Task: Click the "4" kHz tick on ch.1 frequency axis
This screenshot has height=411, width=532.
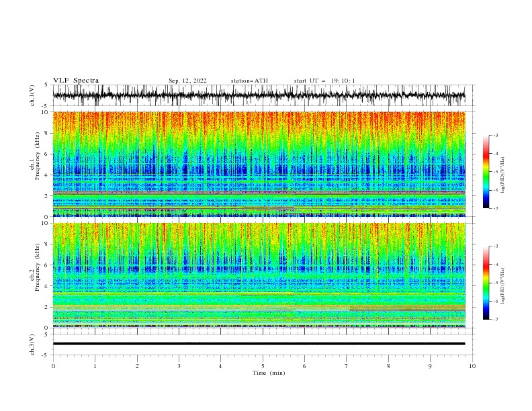Action: point(47,175)
